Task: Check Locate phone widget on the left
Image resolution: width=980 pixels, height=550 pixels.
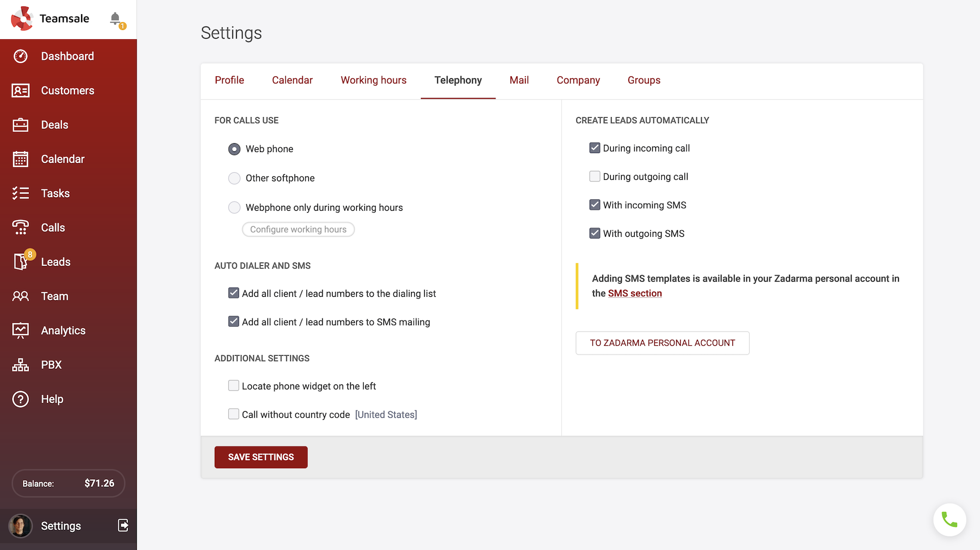Action: (x=234, y=386)
